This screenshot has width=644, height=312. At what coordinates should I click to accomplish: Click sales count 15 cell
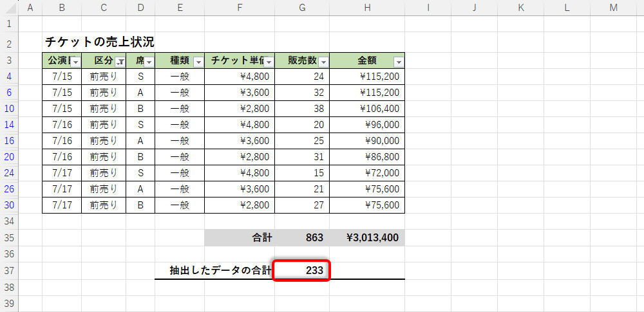(302, 173)
